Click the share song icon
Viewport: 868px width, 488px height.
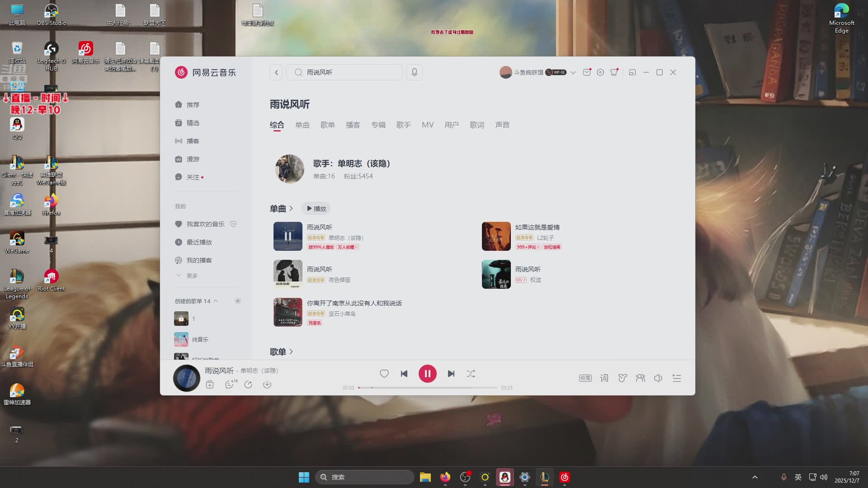click(x=248, y=385)
